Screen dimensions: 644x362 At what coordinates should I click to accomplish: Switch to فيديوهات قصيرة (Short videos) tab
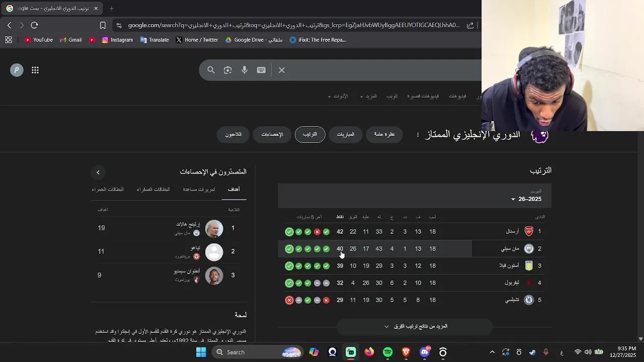423,96
